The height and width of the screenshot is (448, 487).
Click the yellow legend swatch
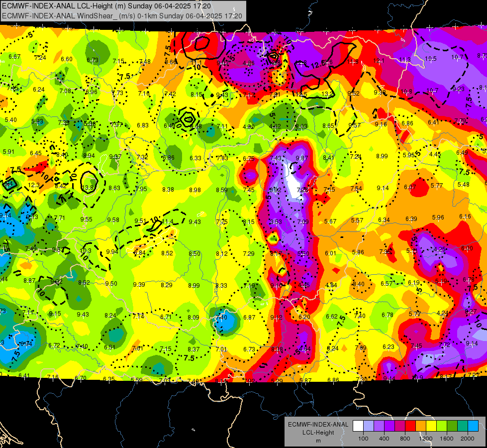pyautogui.click(x=431, y=426)
